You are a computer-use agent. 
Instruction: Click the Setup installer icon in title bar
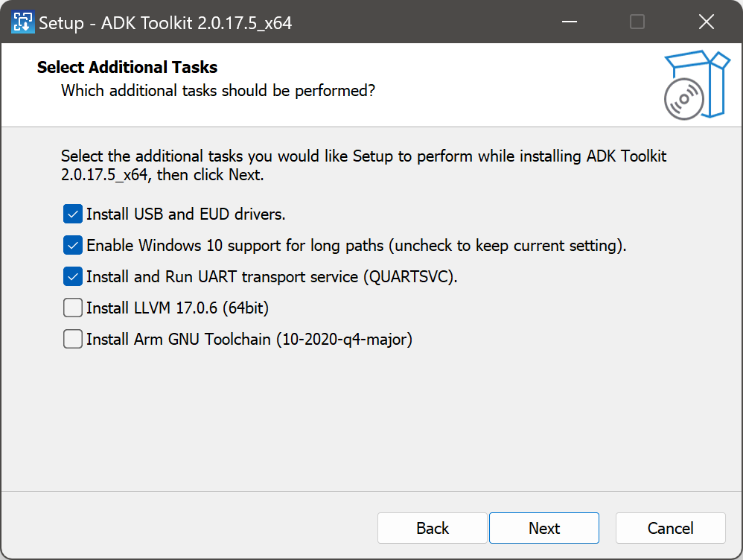(x=23, y=22)
